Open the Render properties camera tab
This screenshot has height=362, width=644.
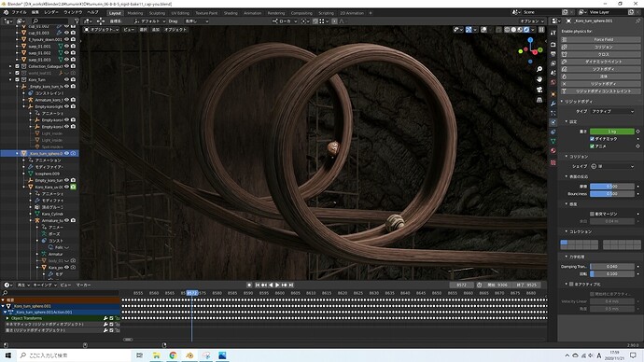(x=553, y=45)
